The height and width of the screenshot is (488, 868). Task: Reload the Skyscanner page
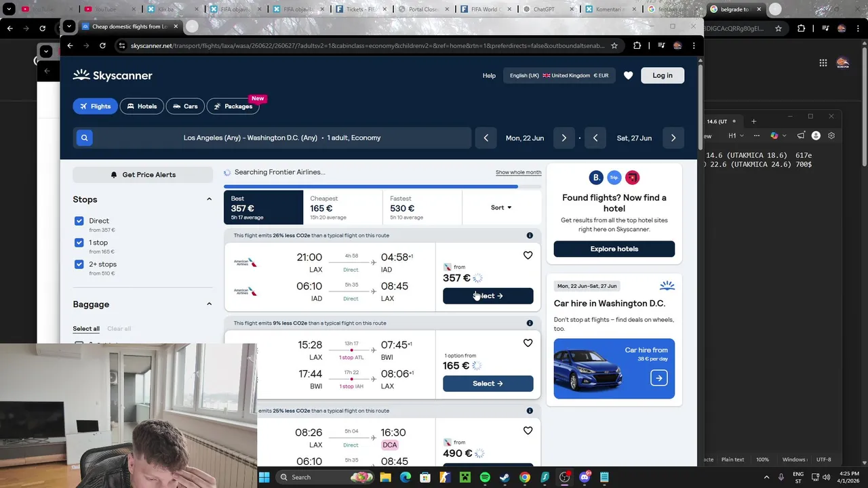pos(102,45)
